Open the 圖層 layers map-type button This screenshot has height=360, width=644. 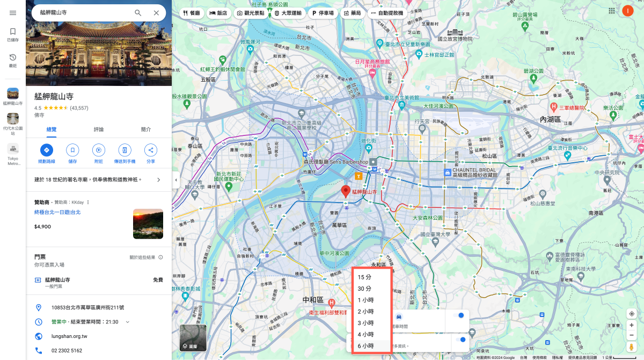tap(193, 337)
